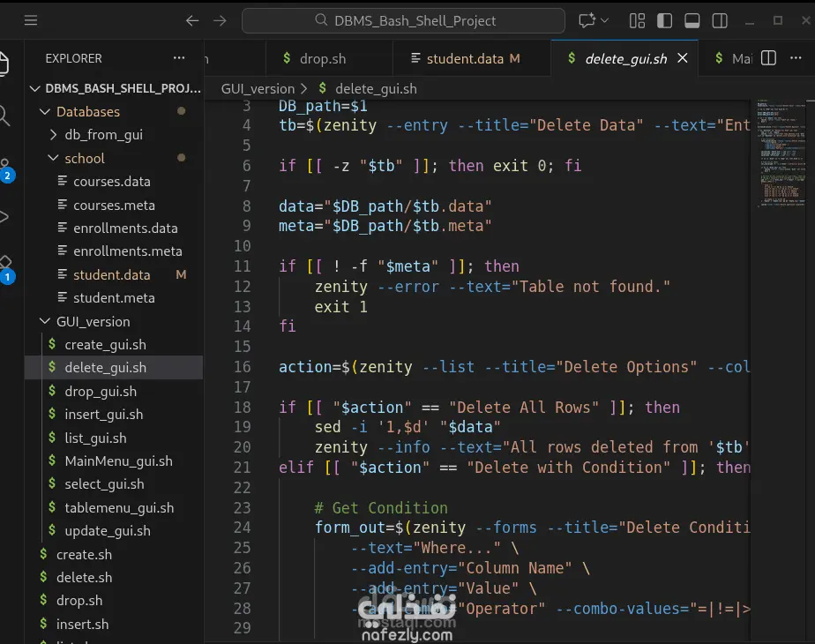This screenshot has height=644, width=815.
Task: Click the Go Back arrow
Action: click(192, 20)
